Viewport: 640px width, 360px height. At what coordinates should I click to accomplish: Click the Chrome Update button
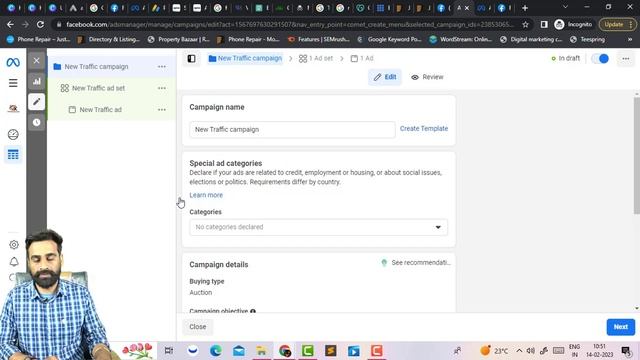pyautogui.click(x=617, y=24)
